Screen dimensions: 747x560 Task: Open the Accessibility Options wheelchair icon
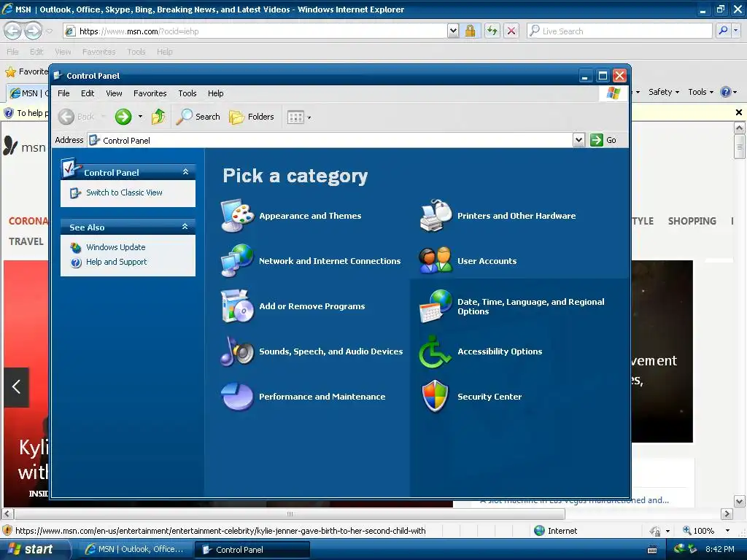[x=436, y=351]
